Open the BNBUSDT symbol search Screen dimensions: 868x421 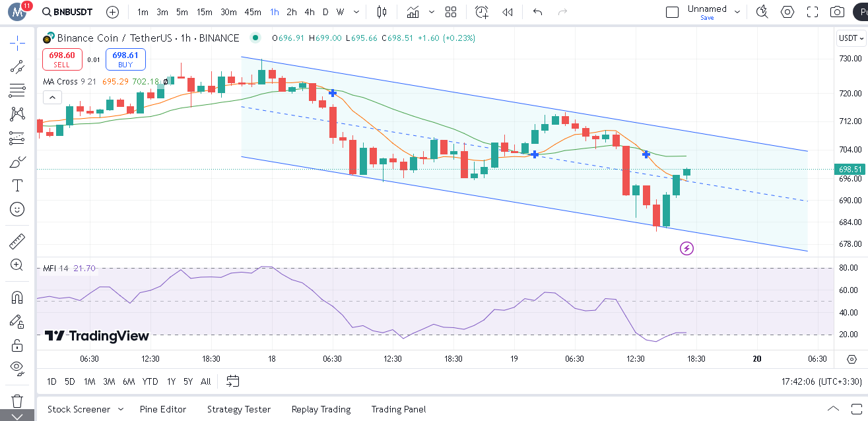tap(67, 12)
